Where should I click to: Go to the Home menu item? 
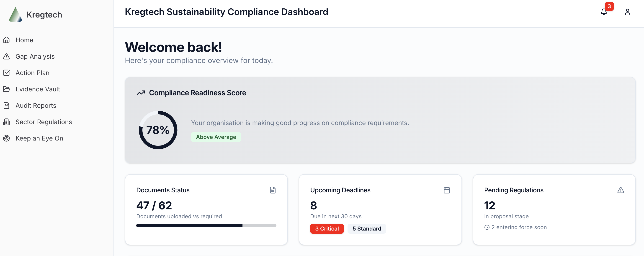[x=24, y=40]
